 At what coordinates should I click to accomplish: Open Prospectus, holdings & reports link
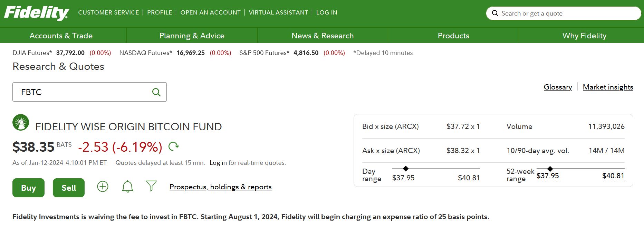pyautogui.click(x=220, y=187)
